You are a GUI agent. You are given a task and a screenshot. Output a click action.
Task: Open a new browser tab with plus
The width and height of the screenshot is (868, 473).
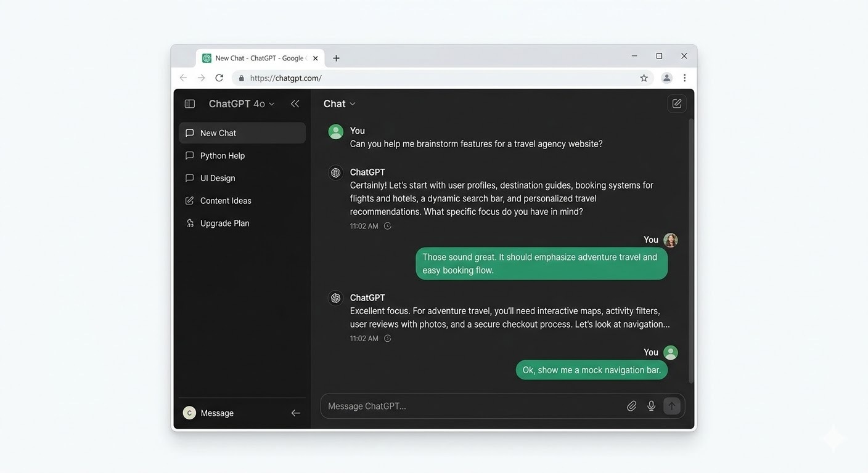[x=336, y=59]
